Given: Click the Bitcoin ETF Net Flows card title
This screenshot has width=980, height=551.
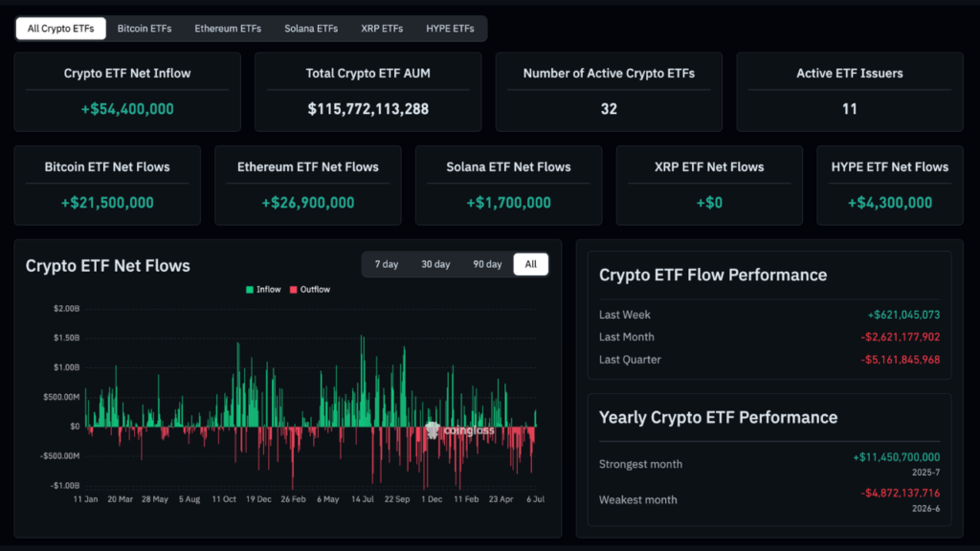Looking at the screenshot, I should [x=107, y=167].
